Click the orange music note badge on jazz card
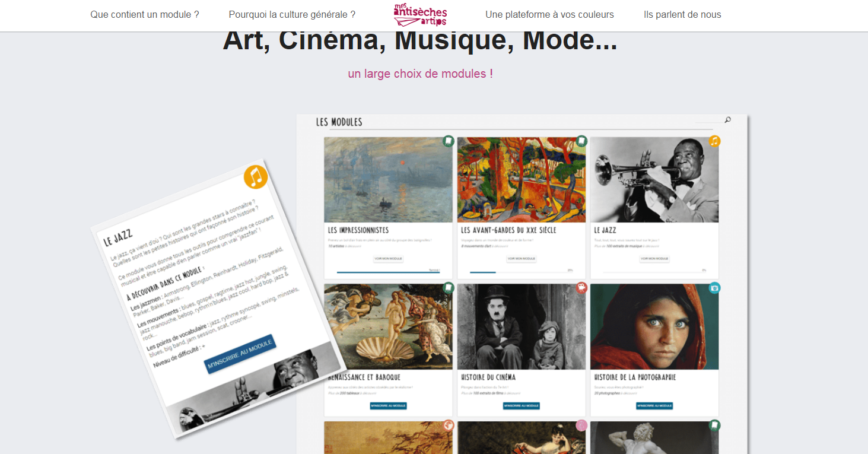 tap(256, 177)
